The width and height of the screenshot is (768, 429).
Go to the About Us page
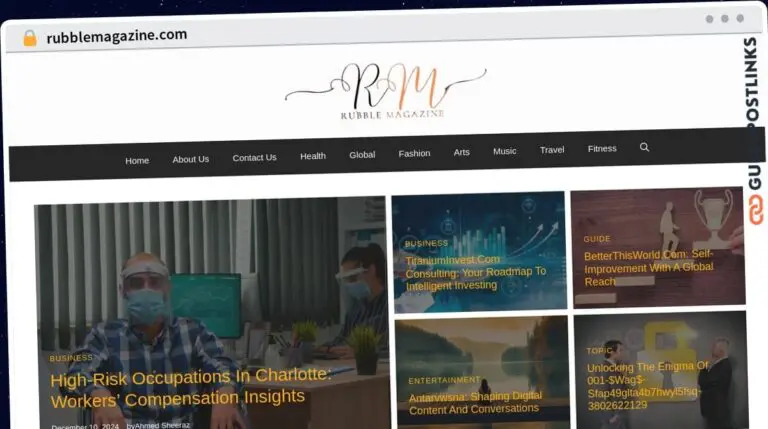pyautogui.click(x=190, y=159)
